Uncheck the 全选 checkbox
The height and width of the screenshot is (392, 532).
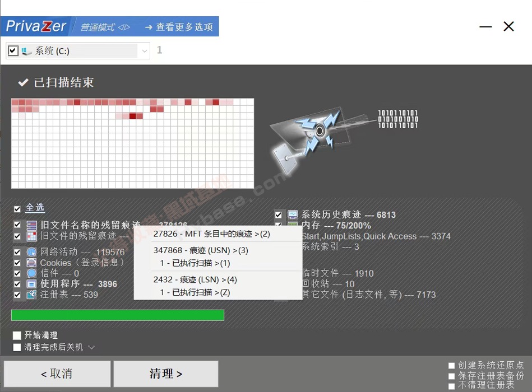[17, 209]
